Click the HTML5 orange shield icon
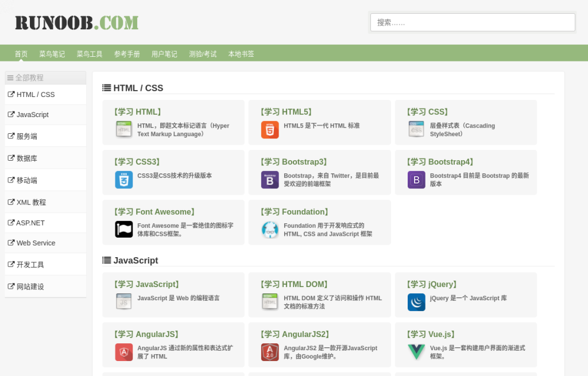This screenshot has width=588, height=376. coord(270,130)
